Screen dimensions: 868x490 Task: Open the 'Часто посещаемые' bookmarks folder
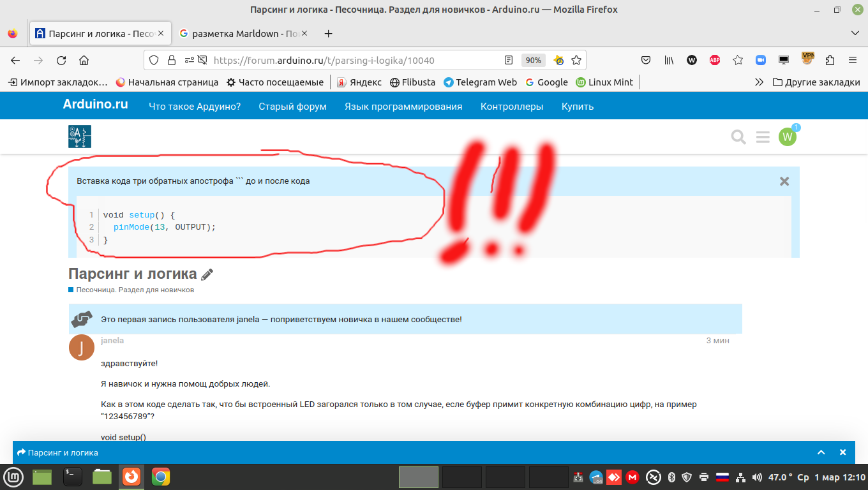pyautogui.click(x=275, y=82)
